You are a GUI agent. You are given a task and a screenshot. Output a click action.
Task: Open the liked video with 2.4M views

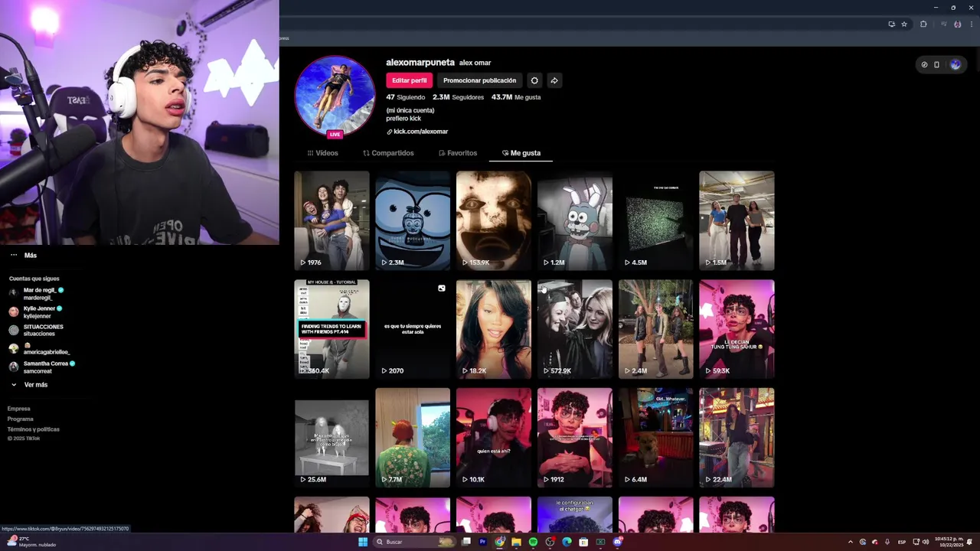coord(656,329)
